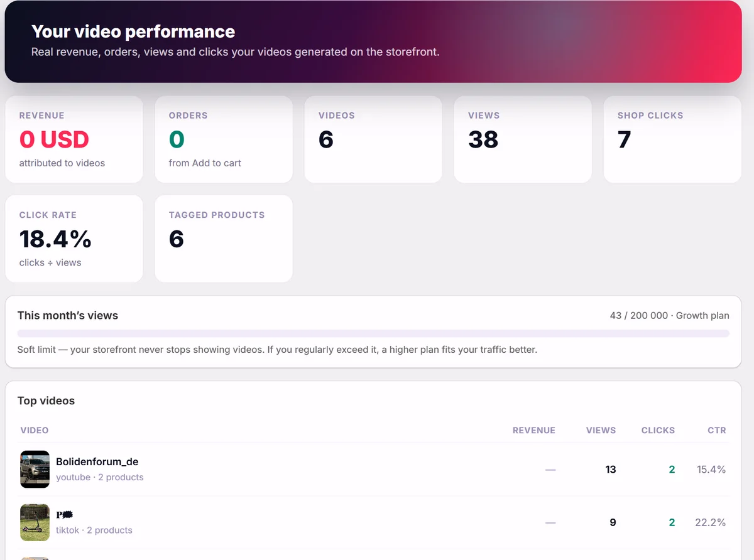This screenshot has height=560, width=754.
Task: Click the clicks value in Bolidenforum_de row
Action: tap(672, 469)
